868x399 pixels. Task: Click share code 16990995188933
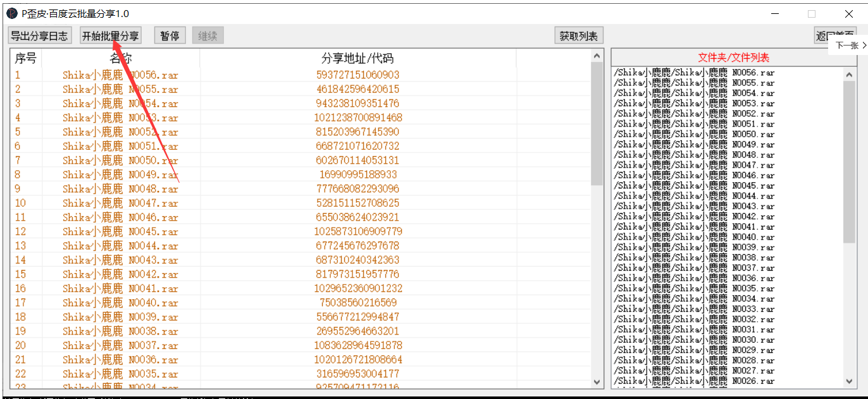pos(358,175)
